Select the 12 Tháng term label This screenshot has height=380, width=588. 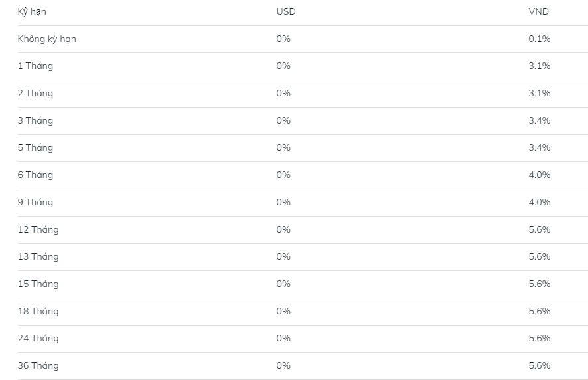pos(38,230)
